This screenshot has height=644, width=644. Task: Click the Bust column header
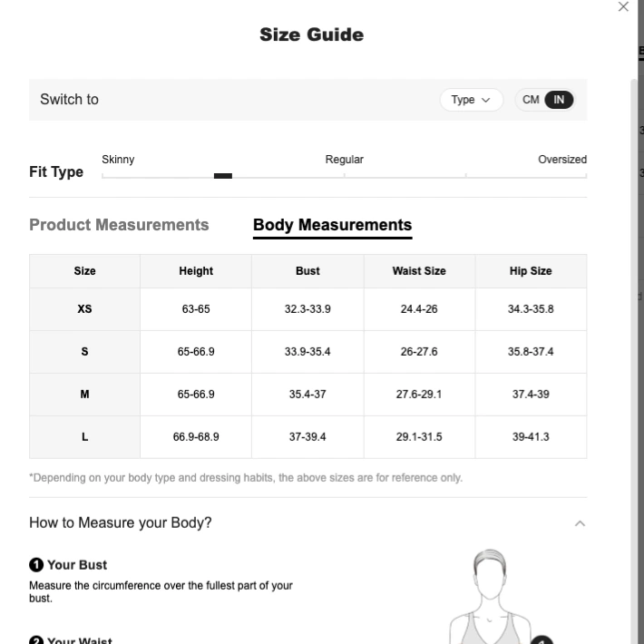(x=307, y=271)
